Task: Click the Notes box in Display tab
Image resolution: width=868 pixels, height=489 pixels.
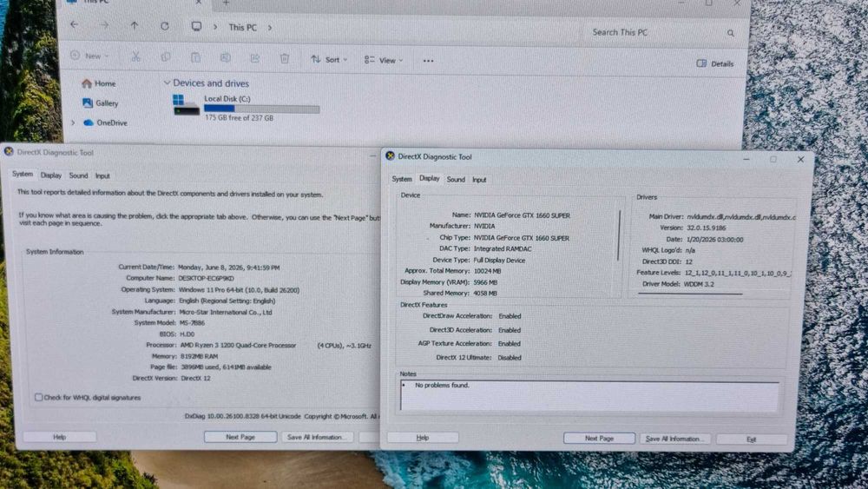Action: click(x=589, y=395)
